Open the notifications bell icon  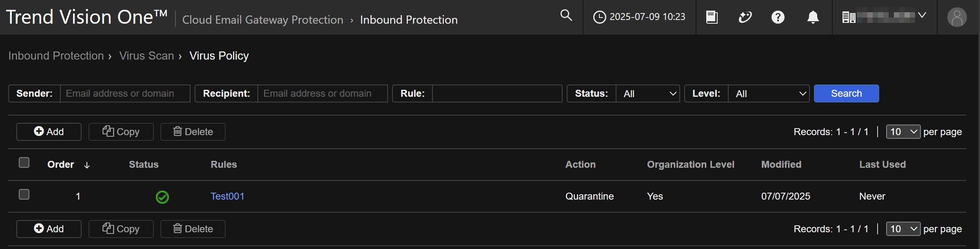pos(813,17)
